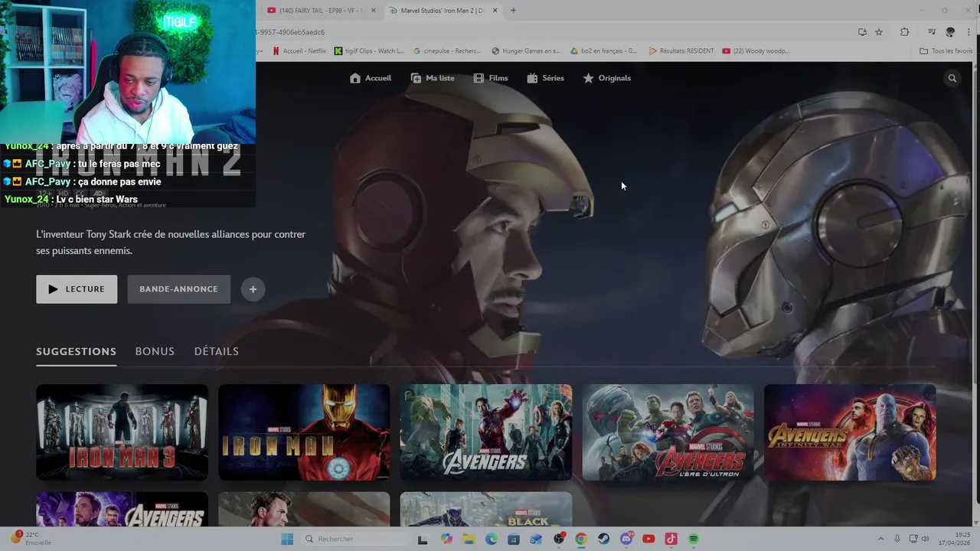Open File Explorer from taskbar
The width and height of the screenshot is (980, 551).
[x=469, y=539]
